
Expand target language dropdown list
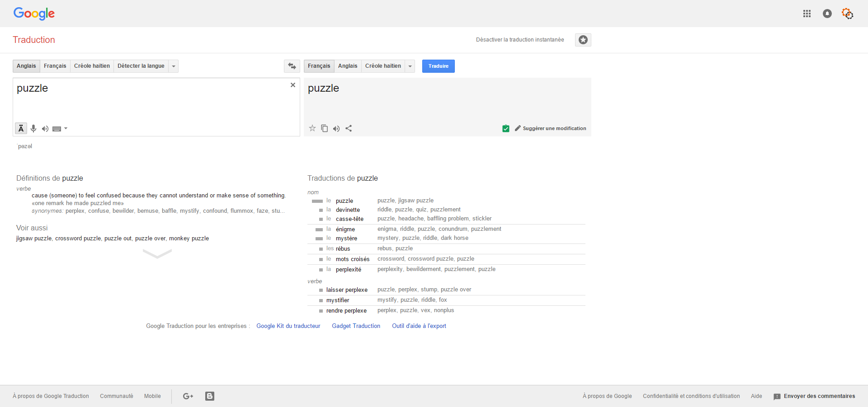410,66
